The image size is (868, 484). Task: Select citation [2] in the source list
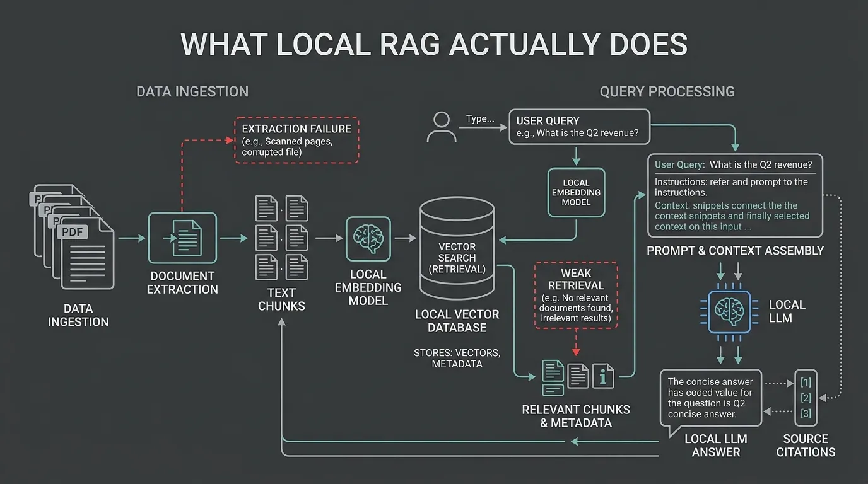806,398
